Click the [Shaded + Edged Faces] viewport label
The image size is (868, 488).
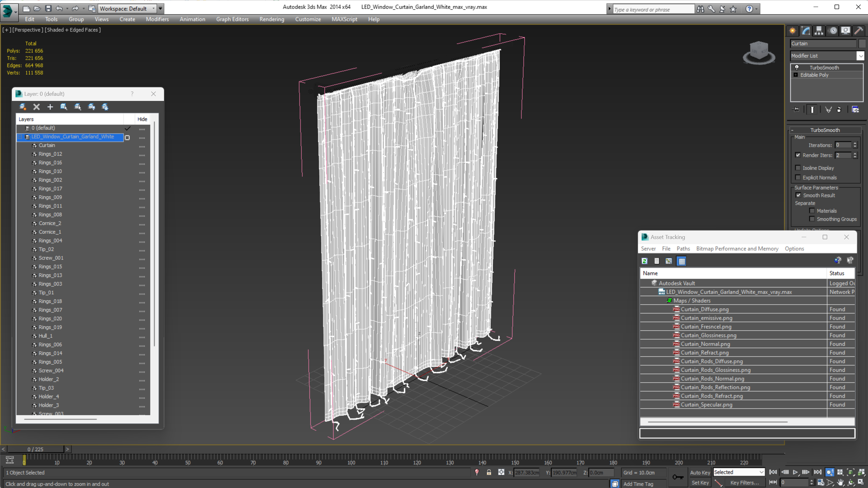click(72, 29)
